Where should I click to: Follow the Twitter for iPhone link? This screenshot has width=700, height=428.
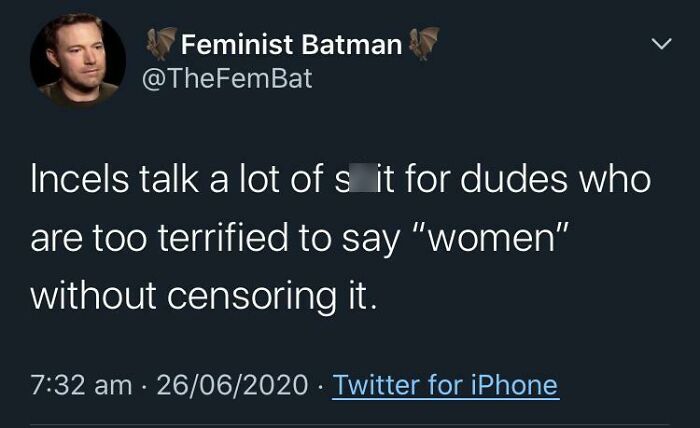pos(445,385)
